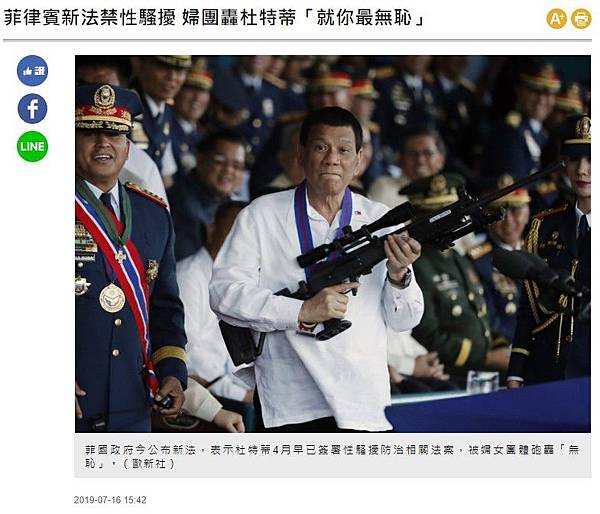Click the wristwatch on the man's wrist

pos(400,279)
